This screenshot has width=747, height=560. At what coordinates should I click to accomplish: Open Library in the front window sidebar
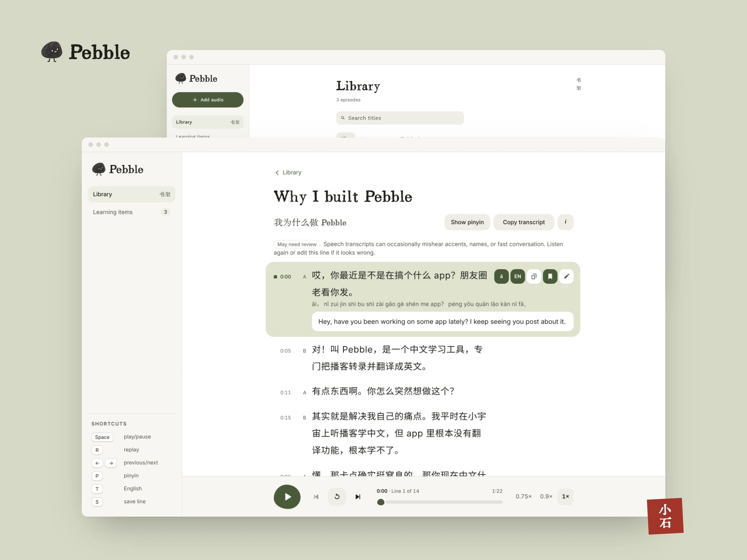pyautogui.click(x=132, y=194)
